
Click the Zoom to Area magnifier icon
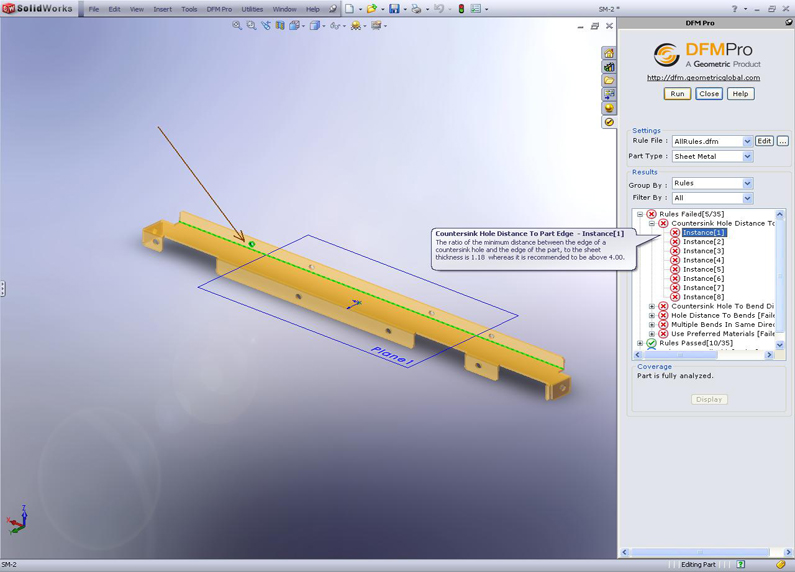(251, 25)
